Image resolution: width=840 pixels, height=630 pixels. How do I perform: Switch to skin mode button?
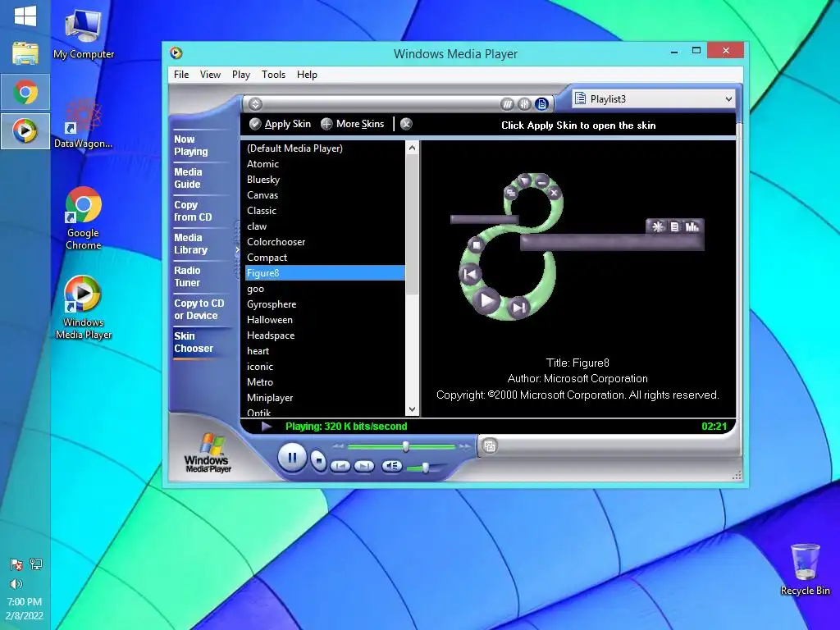tap(490, 445)
